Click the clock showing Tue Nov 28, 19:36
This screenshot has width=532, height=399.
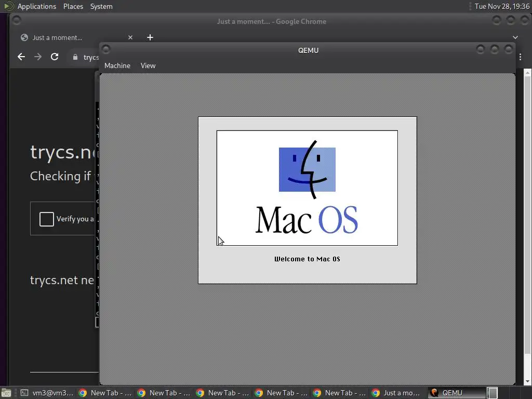(x=502, y=6)
